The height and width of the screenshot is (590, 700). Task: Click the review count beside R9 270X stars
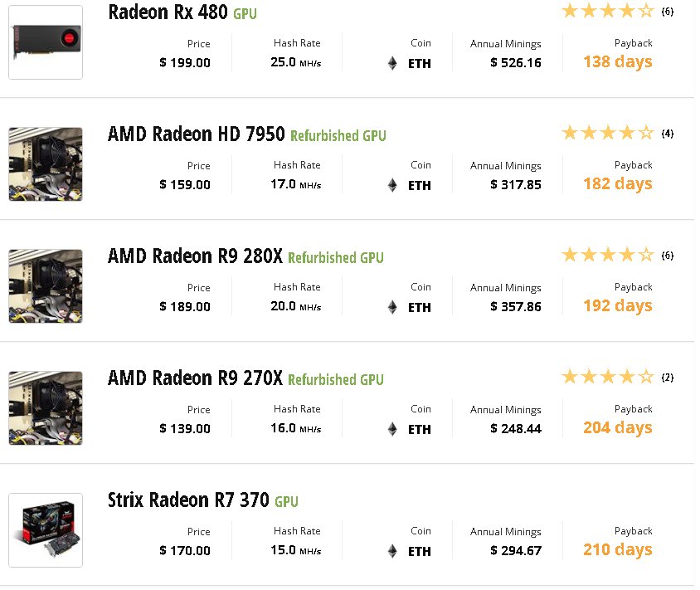pyautogui.click(x=668, y=378)
